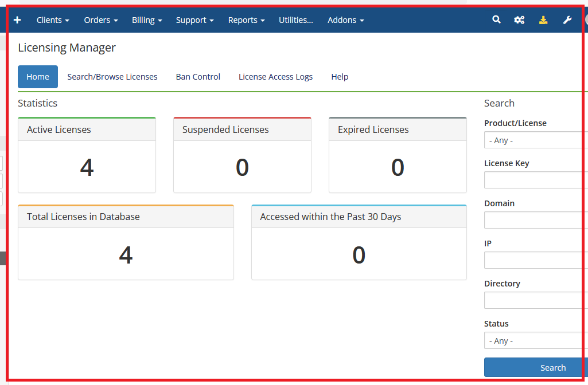The height and width of the screenshot is (385, 588).
Task: Select the Help tab
Action: click(x=340, y=77)
